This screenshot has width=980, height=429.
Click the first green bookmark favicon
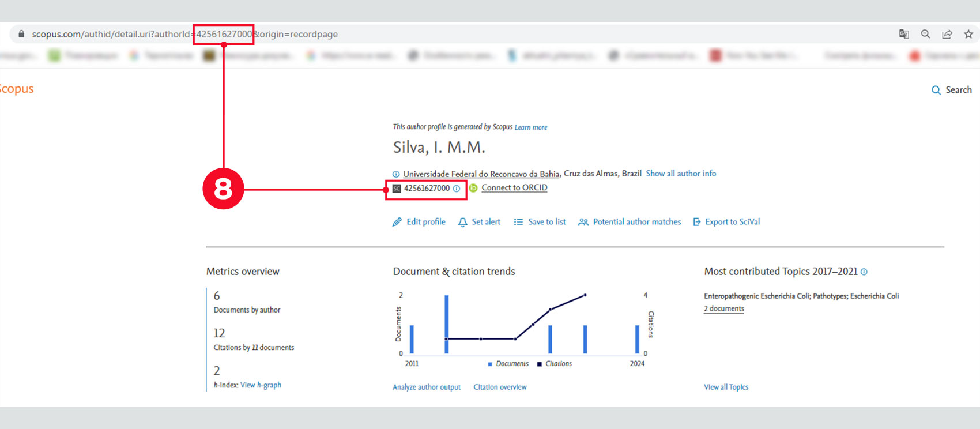click(54, 56)
